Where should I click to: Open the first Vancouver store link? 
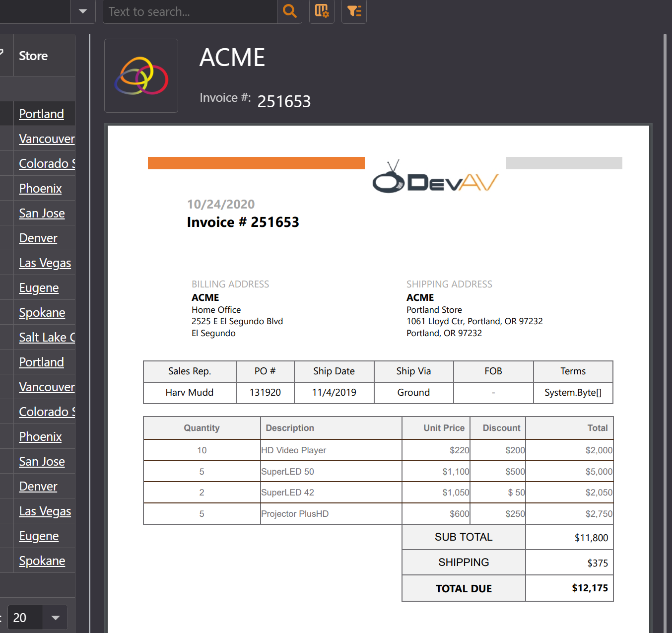47,139
